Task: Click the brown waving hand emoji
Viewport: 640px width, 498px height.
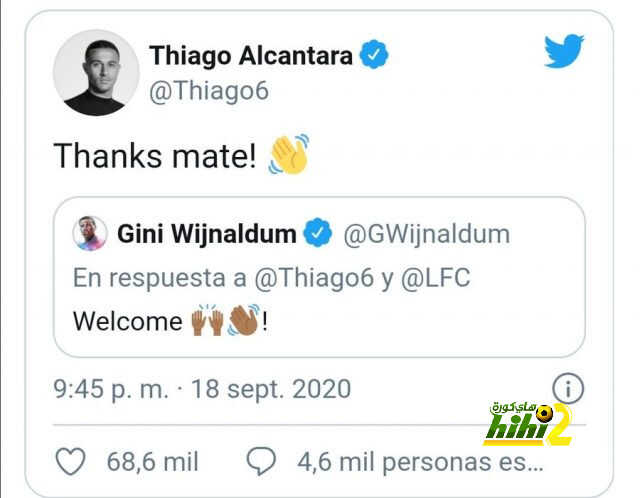Action: (x=244, y=320)
